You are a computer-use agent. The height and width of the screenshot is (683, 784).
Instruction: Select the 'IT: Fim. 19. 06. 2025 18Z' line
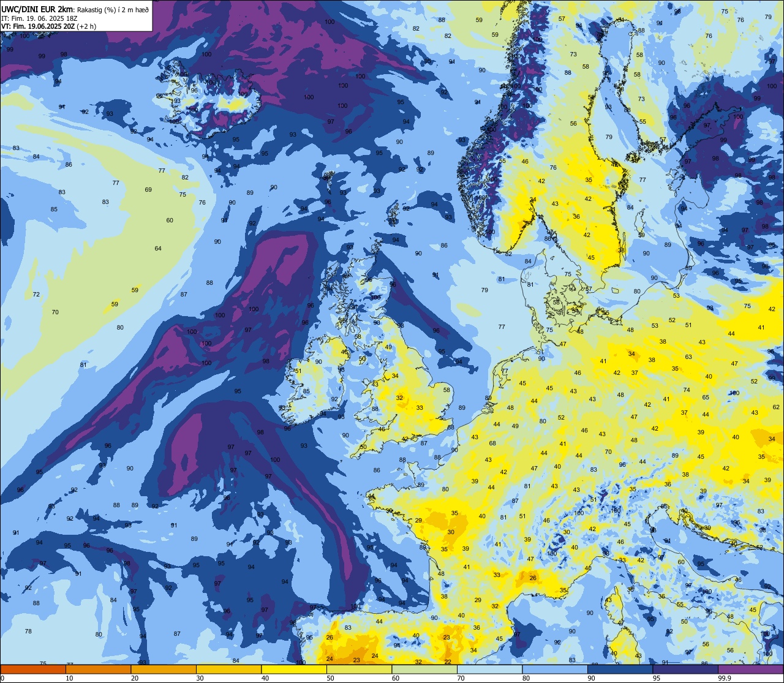click(x=39, y=18)
